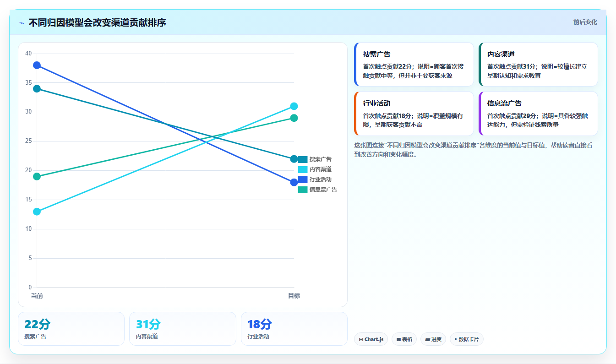Screen dimensions: 616x364
Task: Toggle 内容渠道 series via its legend swatch
Action: click(x=303, y=169)
